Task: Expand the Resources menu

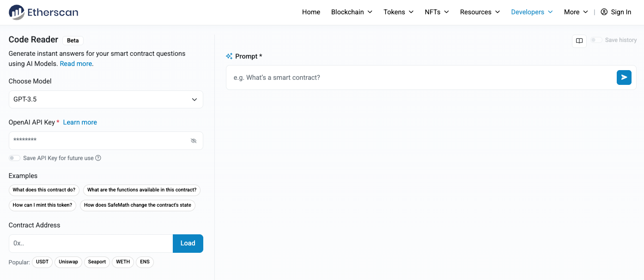Action: [x=480, y=12]
